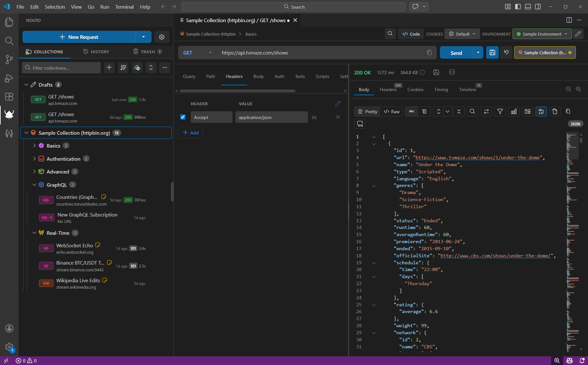Switch to the History tab
588x365 pixels.
96,52
